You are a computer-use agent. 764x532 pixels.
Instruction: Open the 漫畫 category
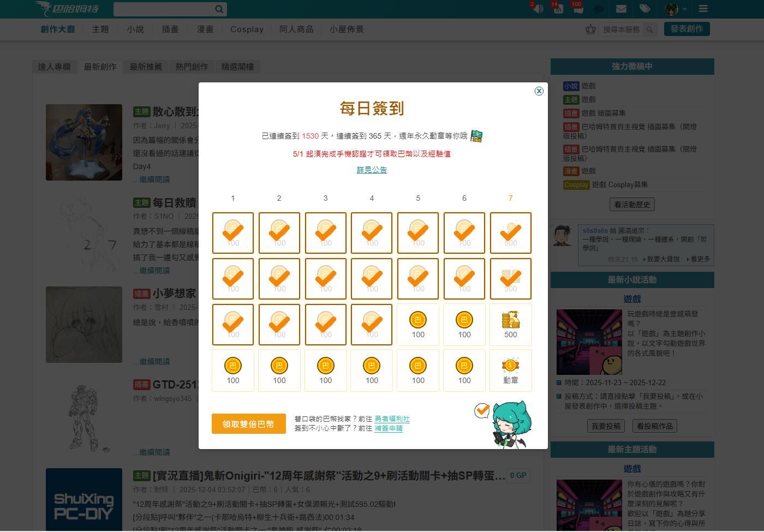205,29
